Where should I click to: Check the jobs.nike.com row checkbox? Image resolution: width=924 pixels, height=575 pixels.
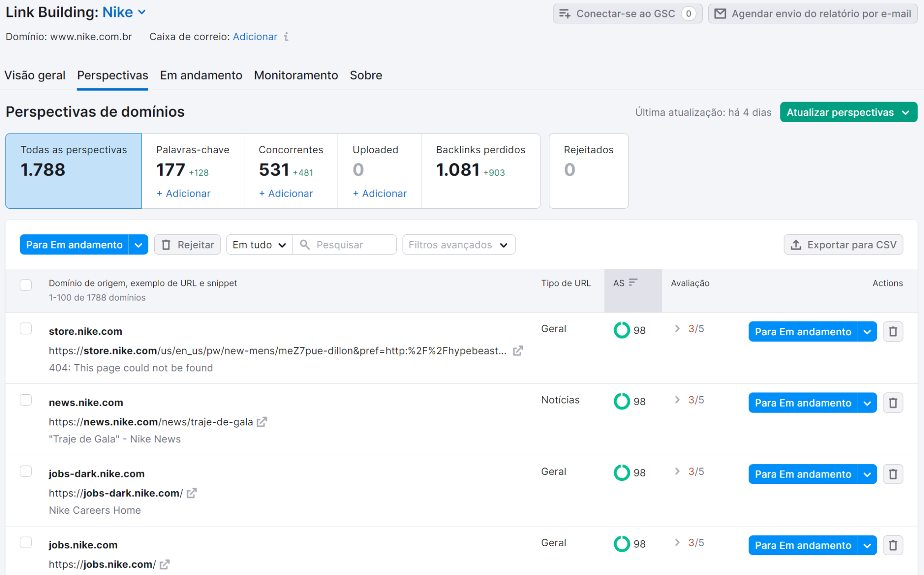[x=26, y=543]
